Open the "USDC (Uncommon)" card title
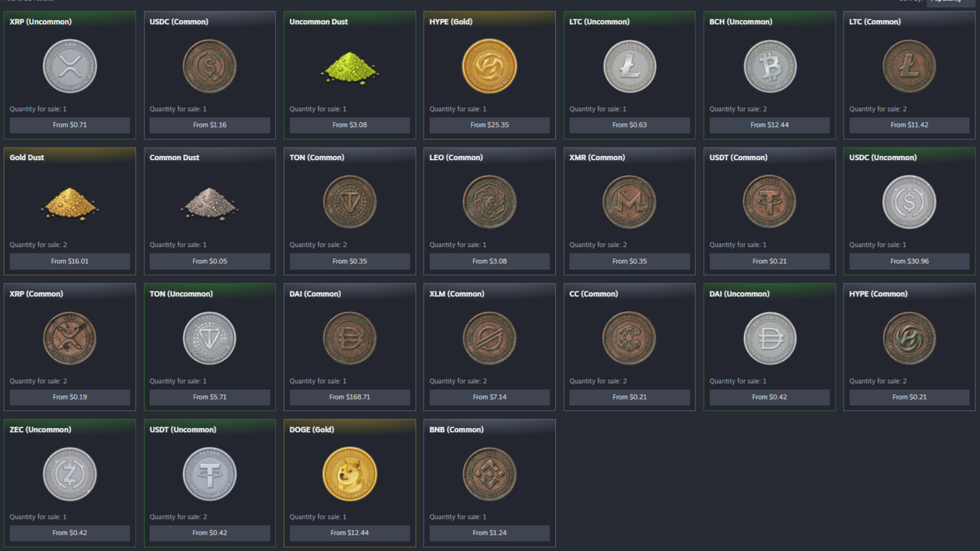The width and height of the screenshot is (980, 551). (883, 158)
